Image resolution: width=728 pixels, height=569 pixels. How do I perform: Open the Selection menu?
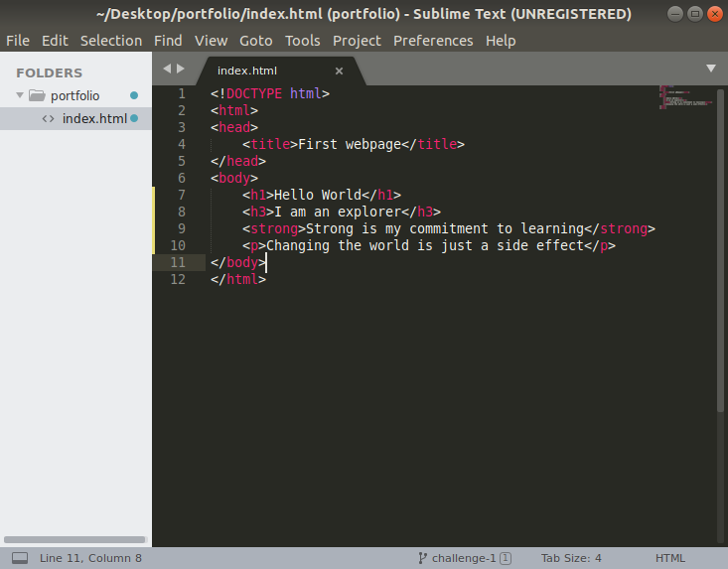pos(111,41)
